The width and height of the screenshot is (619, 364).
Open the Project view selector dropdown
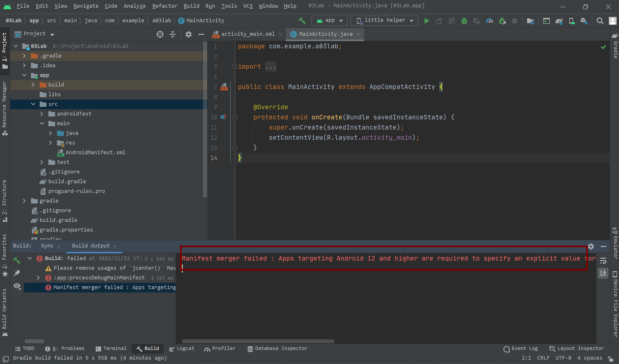pyautogui.click(x=35, y=34)
